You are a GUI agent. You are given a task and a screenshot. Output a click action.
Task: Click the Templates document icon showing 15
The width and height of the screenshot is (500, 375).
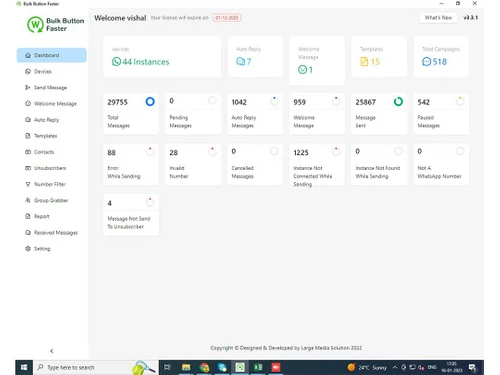pyautogui.click(x=364, y=62)
